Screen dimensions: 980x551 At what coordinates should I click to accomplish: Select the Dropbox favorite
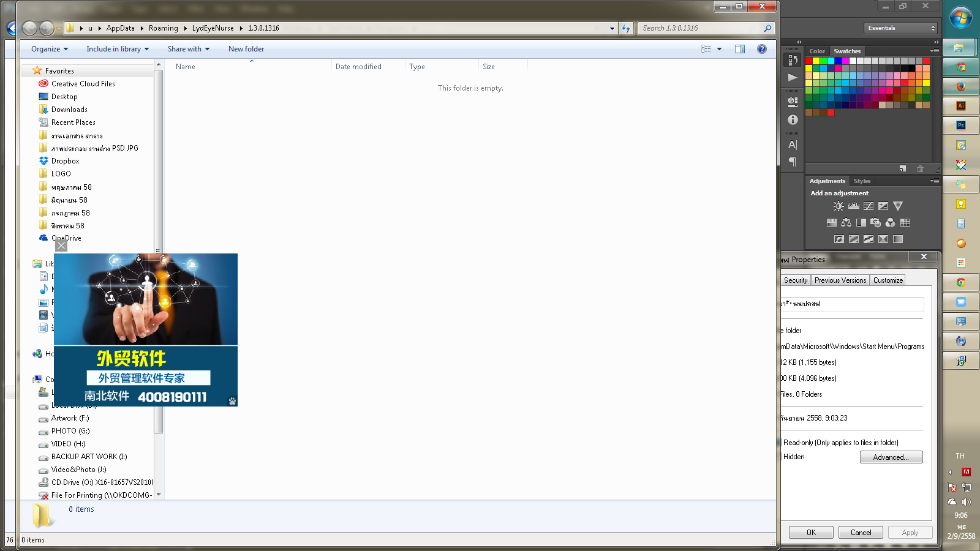(65, 161)
